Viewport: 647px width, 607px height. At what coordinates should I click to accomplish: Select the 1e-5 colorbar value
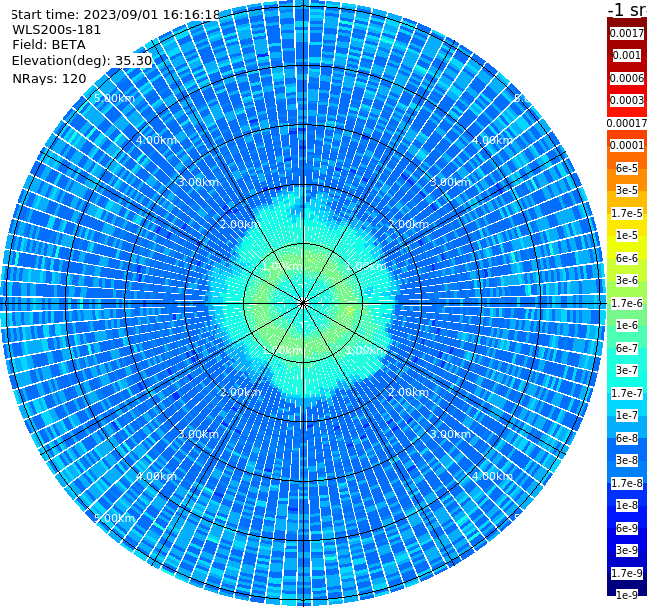627,236
